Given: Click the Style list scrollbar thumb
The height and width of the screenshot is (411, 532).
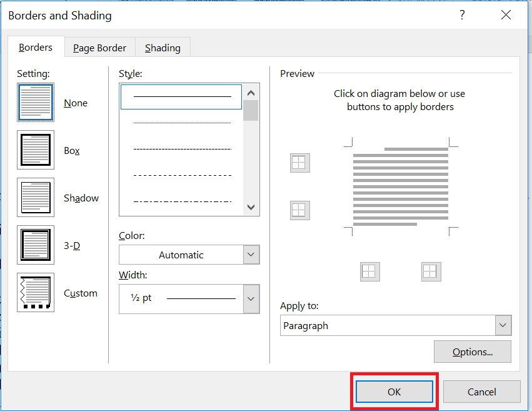Looking at the screenshot, I should click(251, 111).
